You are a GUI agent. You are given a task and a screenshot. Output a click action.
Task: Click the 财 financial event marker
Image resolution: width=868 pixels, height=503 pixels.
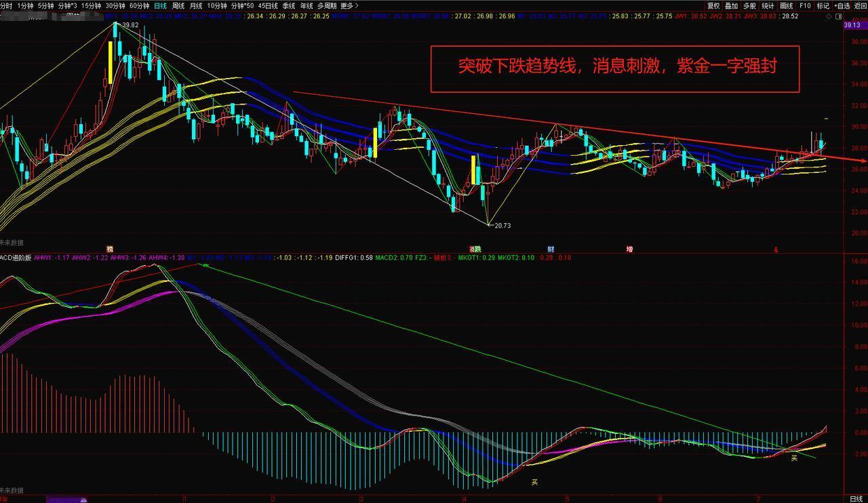click(x=551, y=249)
